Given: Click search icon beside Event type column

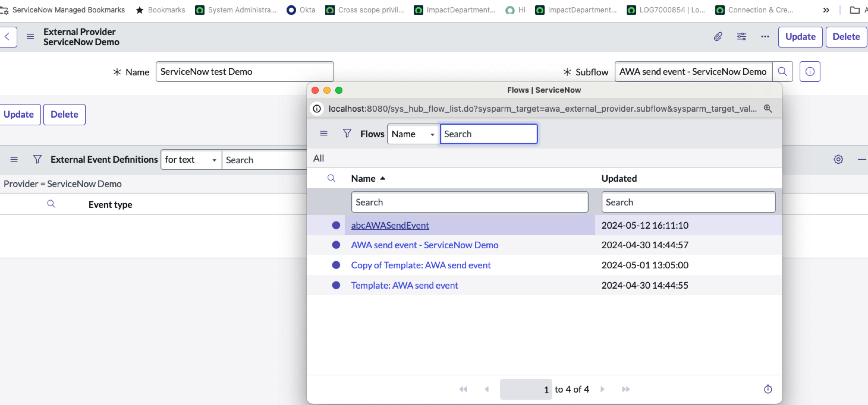Looking at the screenshot, I should click(x=51, y=204).
